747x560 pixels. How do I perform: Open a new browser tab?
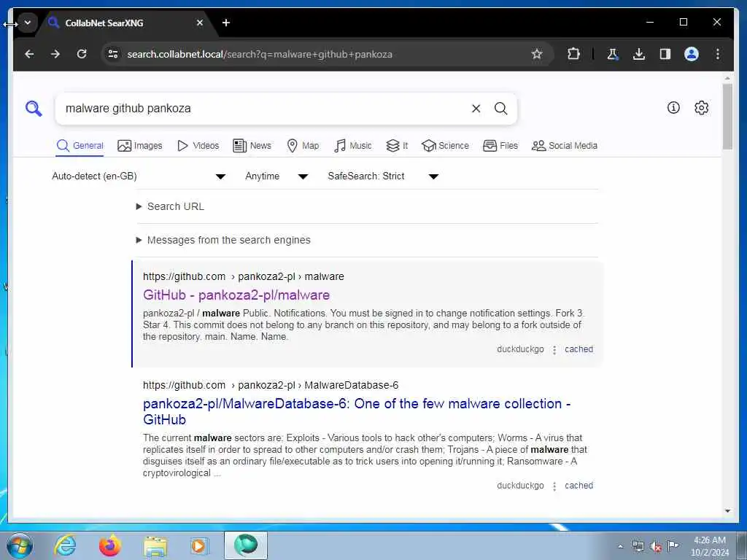click(226, 23)
